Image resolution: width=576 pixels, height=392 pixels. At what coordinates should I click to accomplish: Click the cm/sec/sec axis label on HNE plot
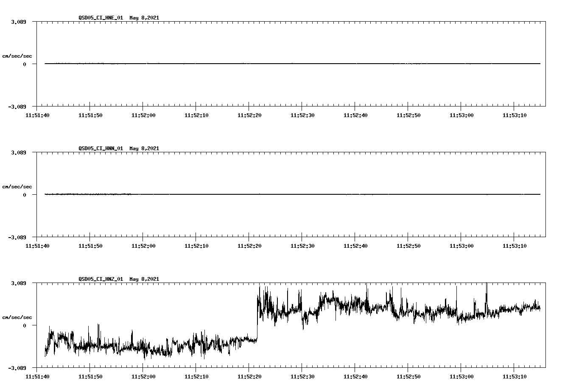[x=17, y=56]
